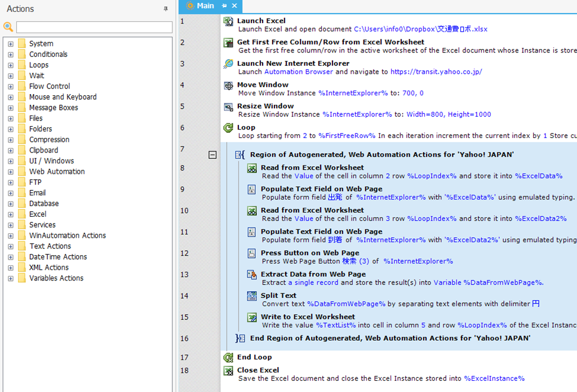Expand the Web Automation actions folder
577x392 pixels.
click(11, 172)
